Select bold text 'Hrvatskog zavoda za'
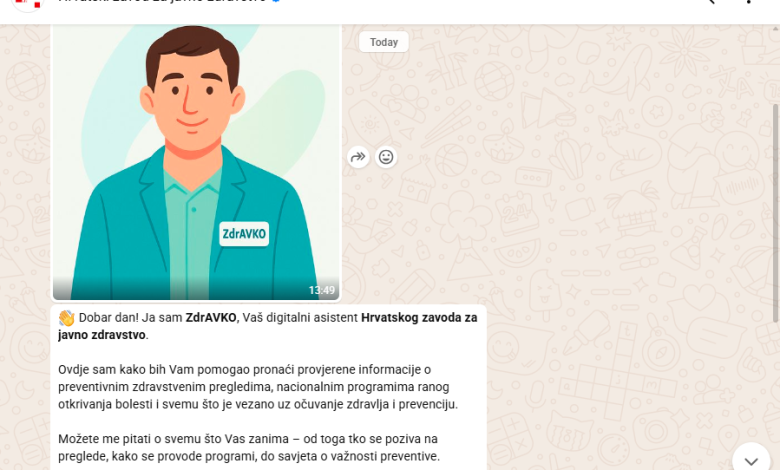780x470 pixels. tap(419, 318)
